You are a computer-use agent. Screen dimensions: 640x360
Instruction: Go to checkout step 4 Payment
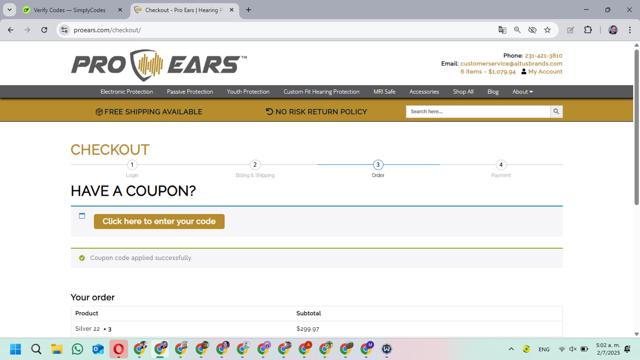(x=501, y=165)
